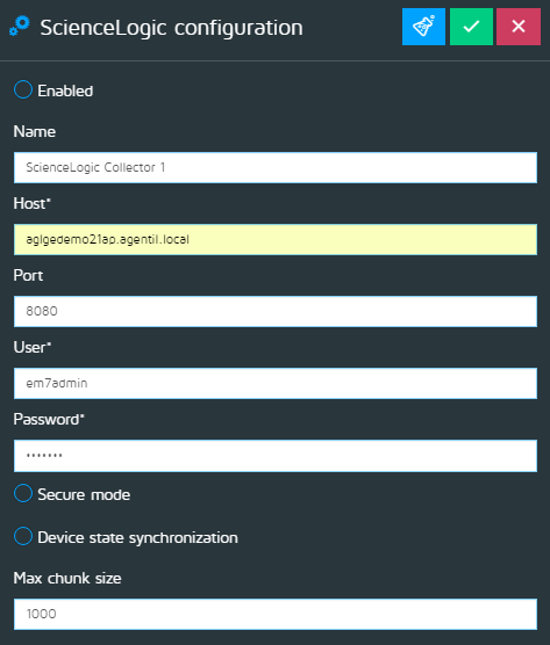Click the "Password" field label

click(49, 420)
